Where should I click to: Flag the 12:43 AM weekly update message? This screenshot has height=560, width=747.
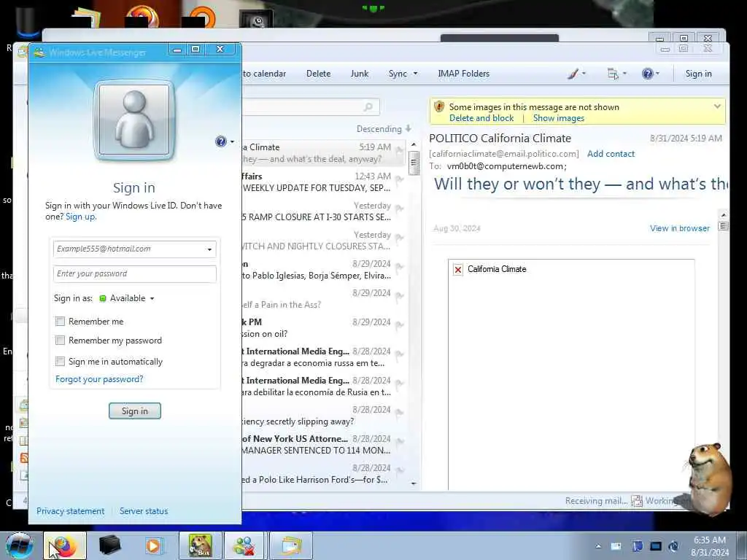[x=399, y=180]
